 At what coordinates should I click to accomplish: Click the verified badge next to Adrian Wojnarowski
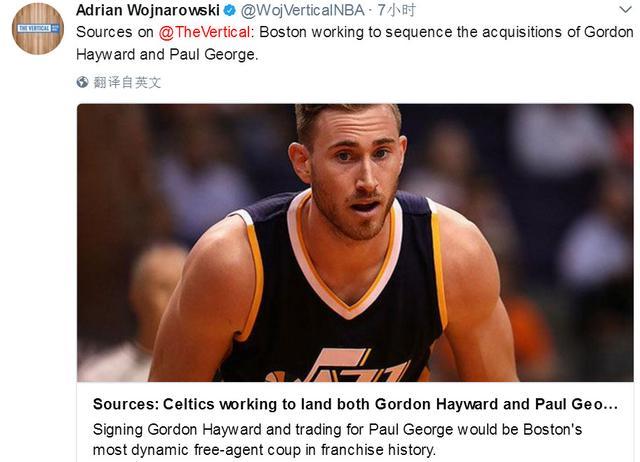pos(230,10)
